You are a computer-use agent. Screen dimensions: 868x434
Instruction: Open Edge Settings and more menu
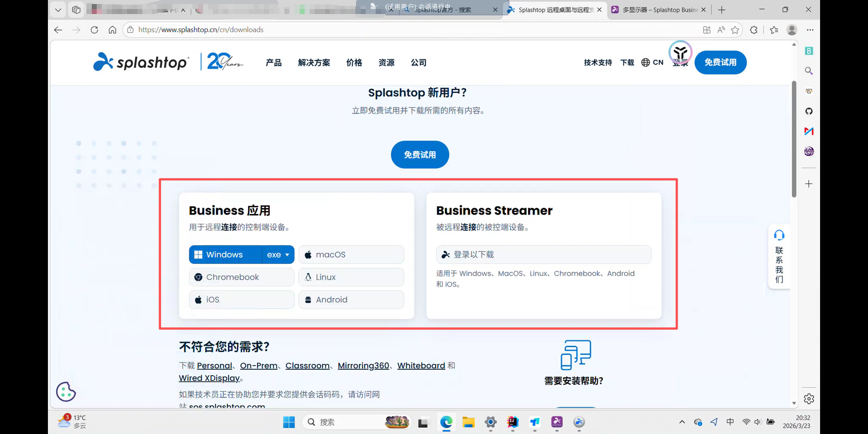(810, 30)
